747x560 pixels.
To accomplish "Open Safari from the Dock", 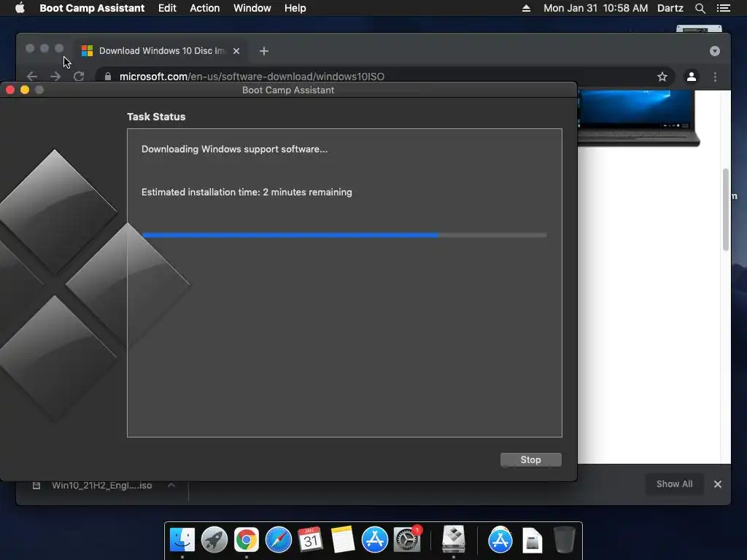I will pos(278,540).
